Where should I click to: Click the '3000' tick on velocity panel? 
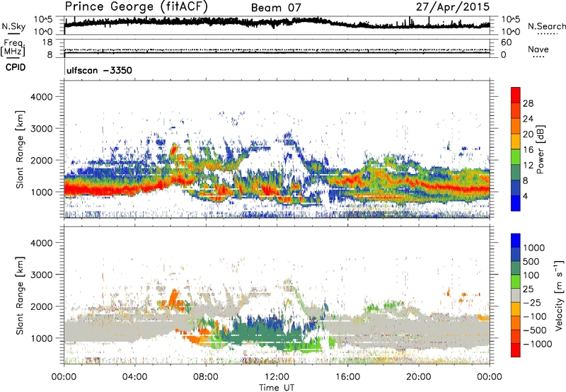pos(42,275)
